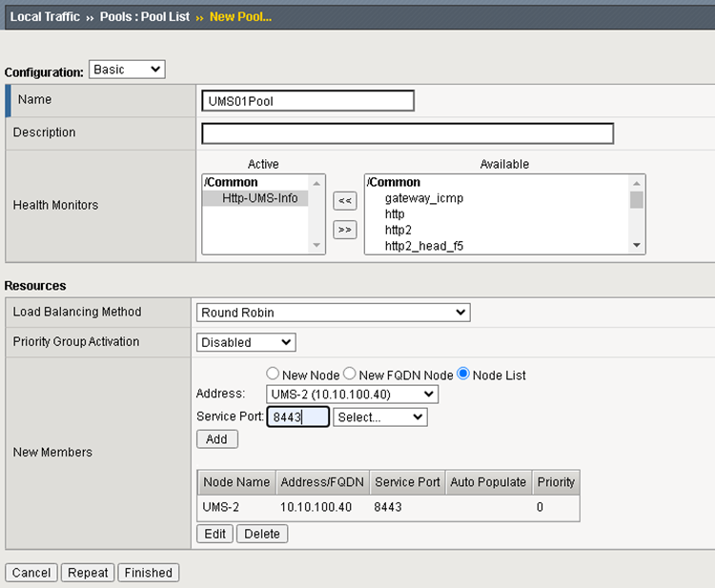Open the Load Balancing Method dropdown
715x588 pixels.
tap(334, 313)
